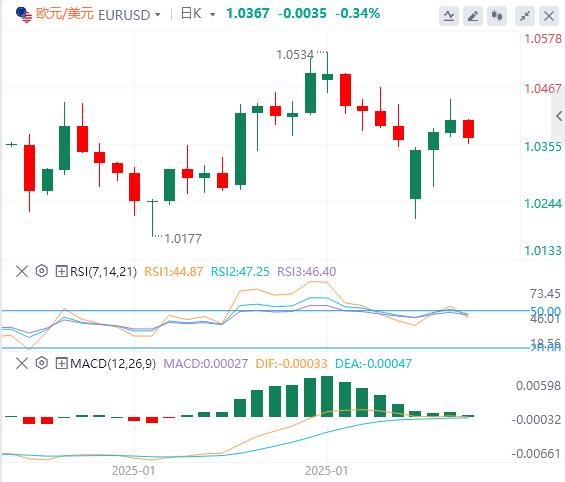Close the chart with X icon
Image resolution: width=565 pixels, height=482 pixels.
tap(549, 16)
